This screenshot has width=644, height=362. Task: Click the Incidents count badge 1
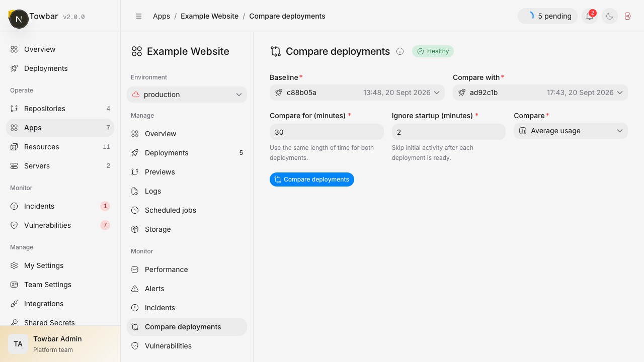[105, 206]
